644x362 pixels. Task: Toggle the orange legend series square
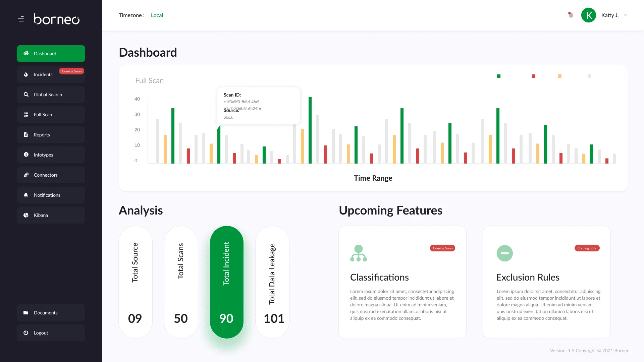point(560,76)
